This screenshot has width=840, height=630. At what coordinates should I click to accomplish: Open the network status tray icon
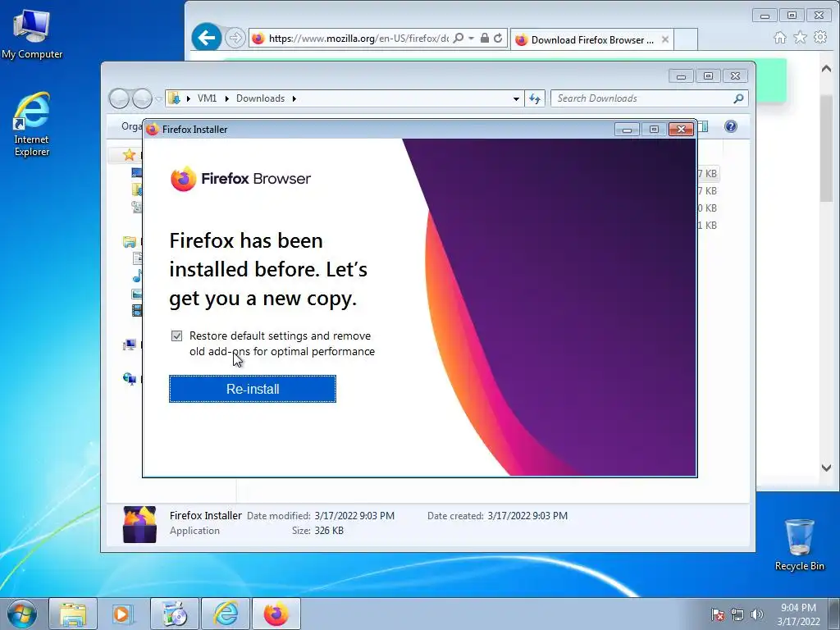737,615
